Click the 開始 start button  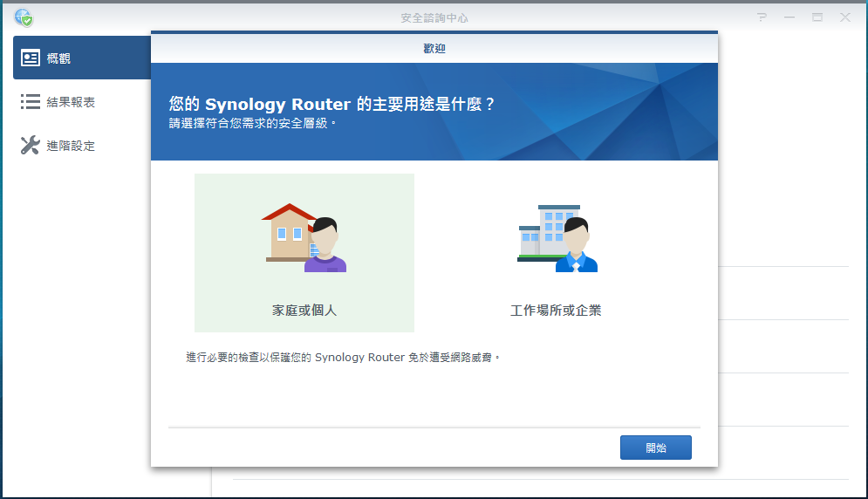coord(655,448)
